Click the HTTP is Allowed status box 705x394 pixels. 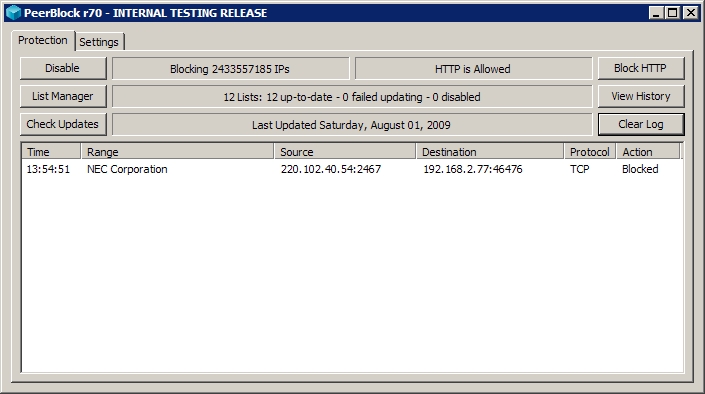(473, 69)
